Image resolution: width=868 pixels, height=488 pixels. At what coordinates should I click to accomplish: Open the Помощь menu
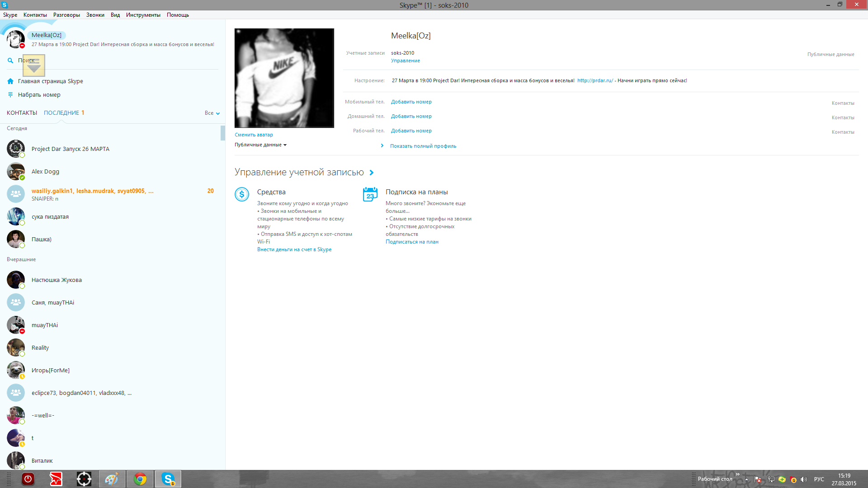pyautogui.click(x=178, y=15)
